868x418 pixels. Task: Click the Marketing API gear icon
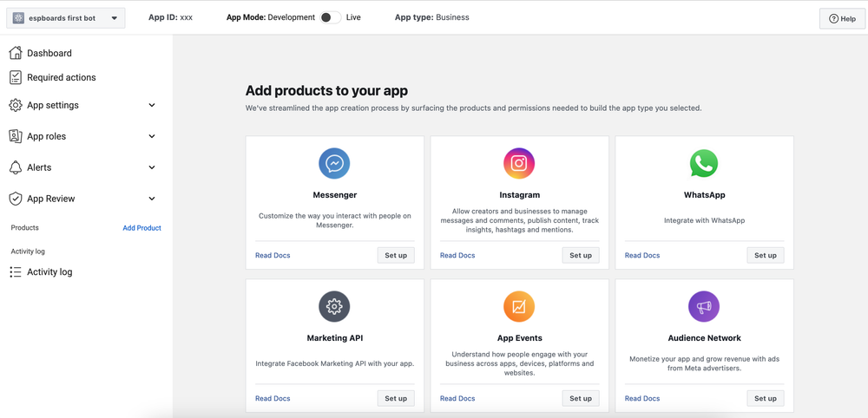point(334,306)
